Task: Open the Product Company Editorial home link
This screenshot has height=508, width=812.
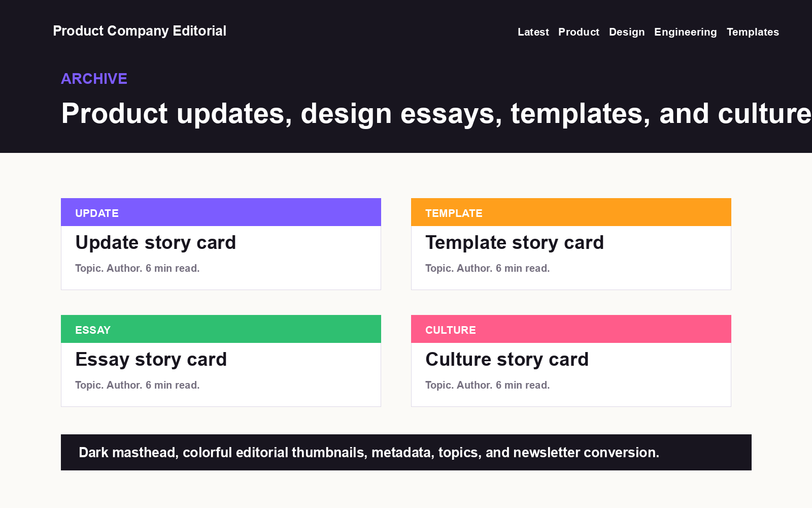Action: (140, 31)
